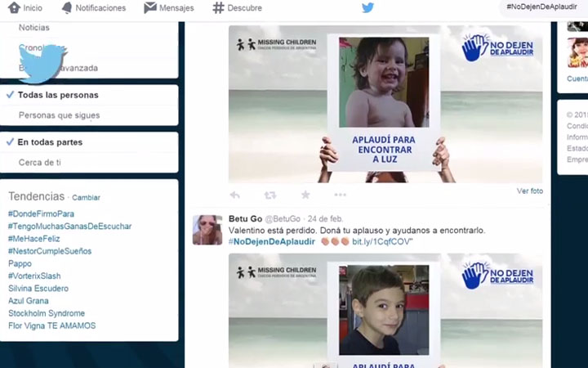The image size is (588, 368).
Task: Open trend #NestorCumpleSueños
Action: pos(50,251)
